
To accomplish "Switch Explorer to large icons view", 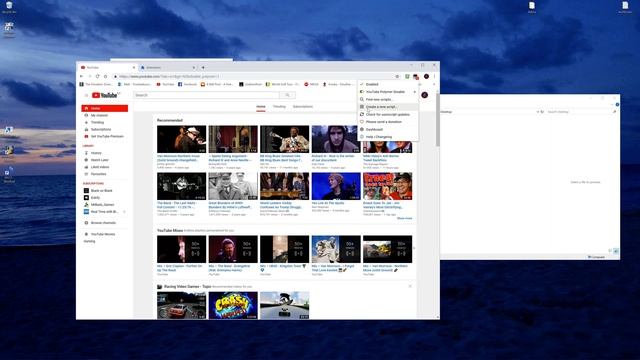I will pos(616,251).
